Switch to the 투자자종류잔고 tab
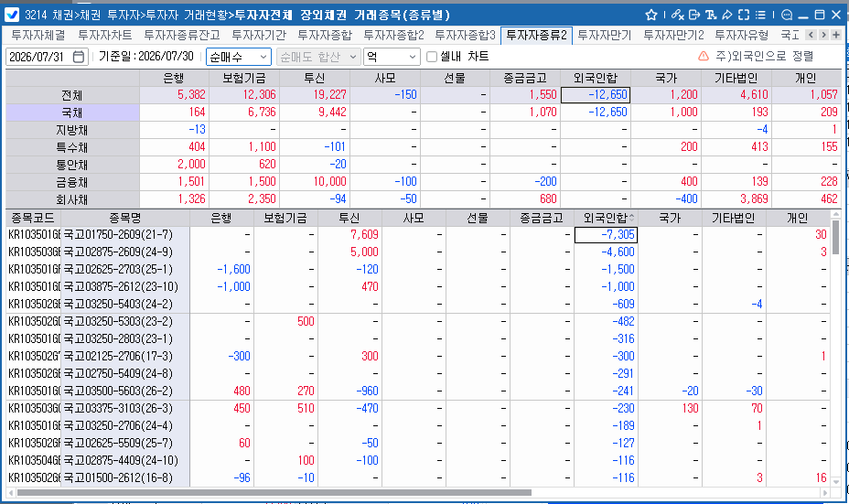 click(182, 35)
